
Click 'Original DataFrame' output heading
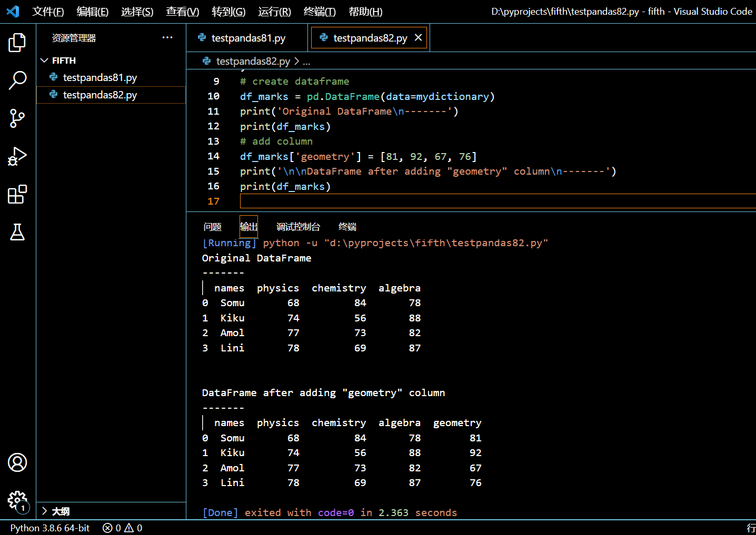point(257,258)
